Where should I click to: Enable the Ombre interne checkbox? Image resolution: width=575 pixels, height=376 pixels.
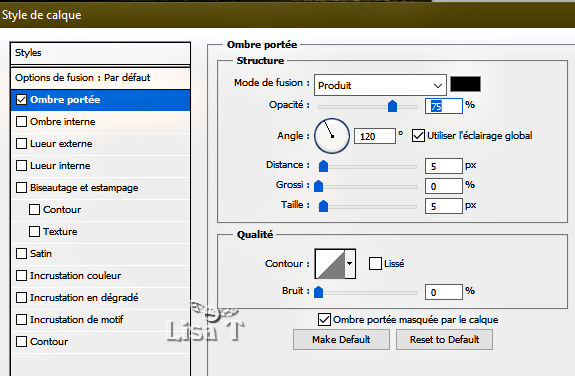pyautogui.click(x=22, y=122)
